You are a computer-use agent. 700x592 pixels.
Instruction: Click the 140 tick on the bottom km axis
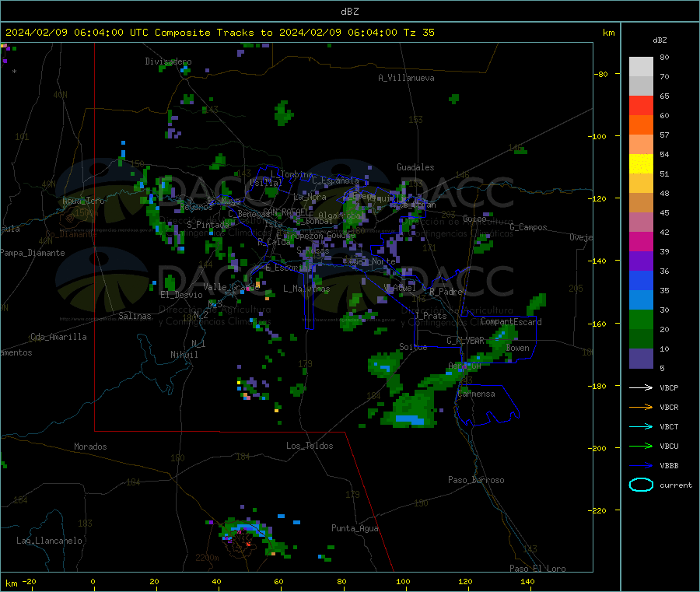pos(527,582)
